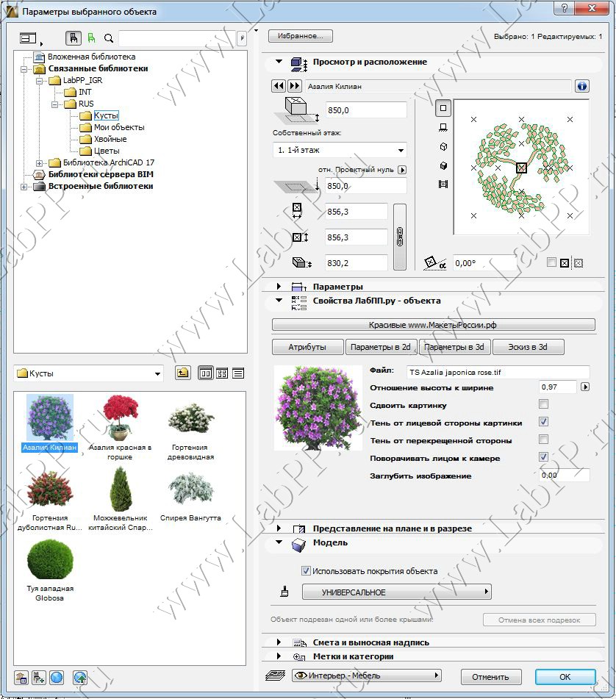The height and width of the screenshot is (699, 616).
Task: Select the 2D plan preview mode icon
Action: point(443,108)
